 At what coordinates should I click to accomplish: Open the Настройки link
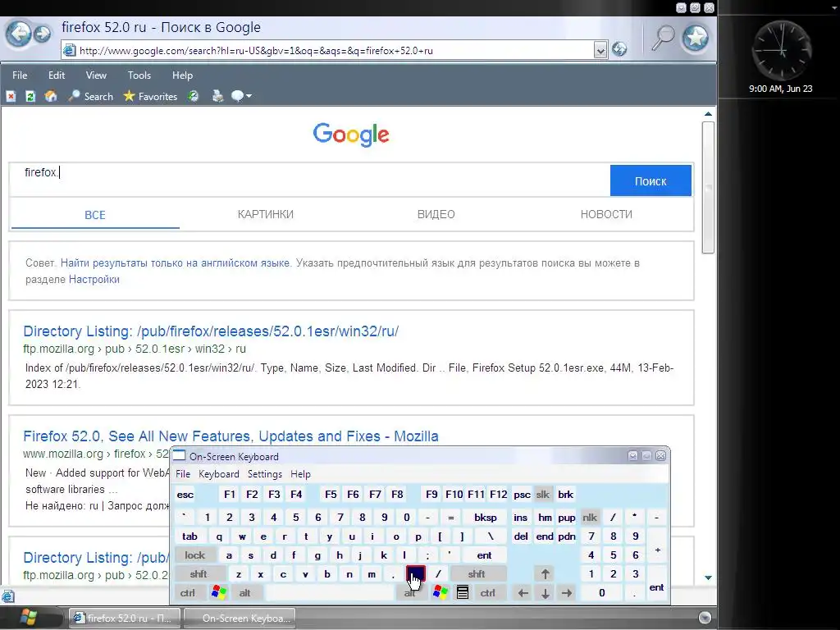(x=94, y=279)
